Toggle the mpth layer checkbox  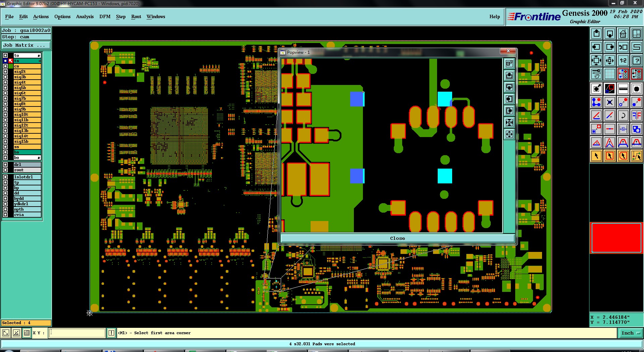5,209
